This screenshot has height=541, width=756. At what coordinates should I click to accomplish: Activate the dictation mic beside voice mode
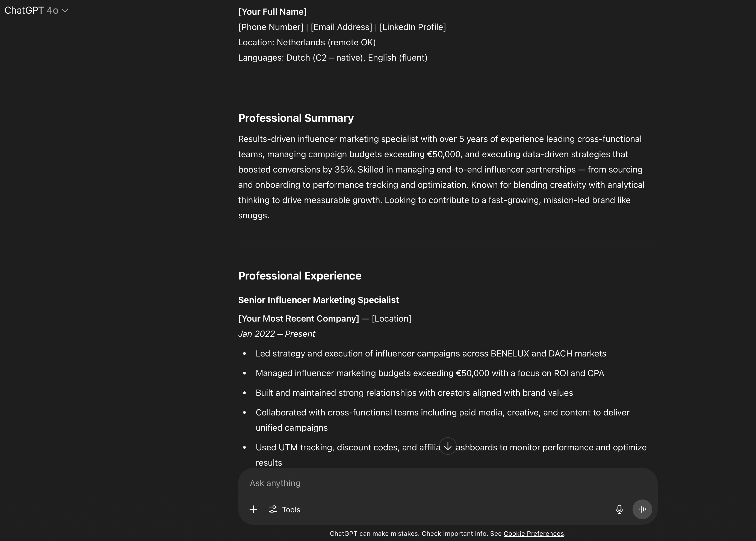pyautogui.click(x=619, y=509)
